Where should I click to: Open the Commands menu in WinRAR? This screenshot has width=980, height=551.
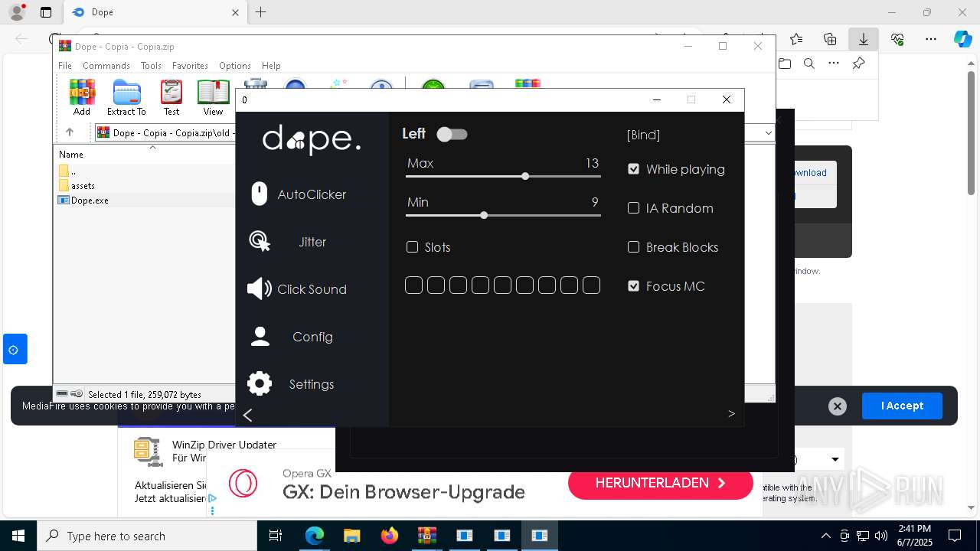(106, 66)
